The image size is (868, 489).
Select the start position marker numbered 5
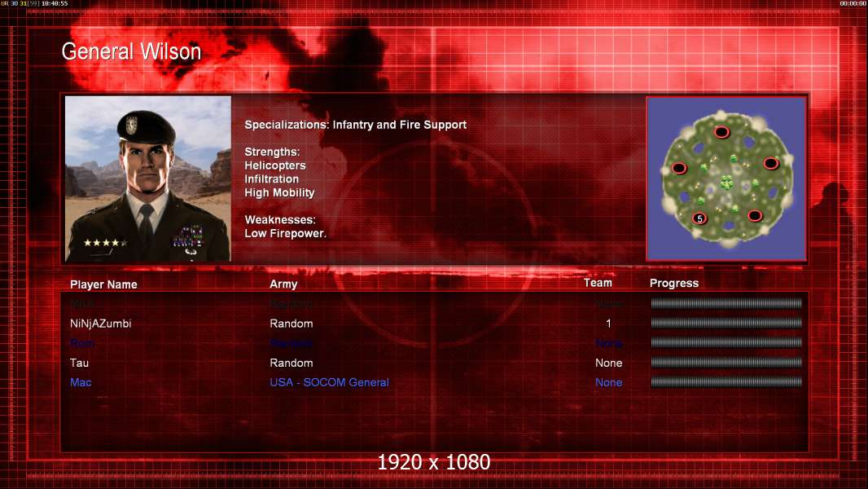pyautogui.click(x=699, y=218)
